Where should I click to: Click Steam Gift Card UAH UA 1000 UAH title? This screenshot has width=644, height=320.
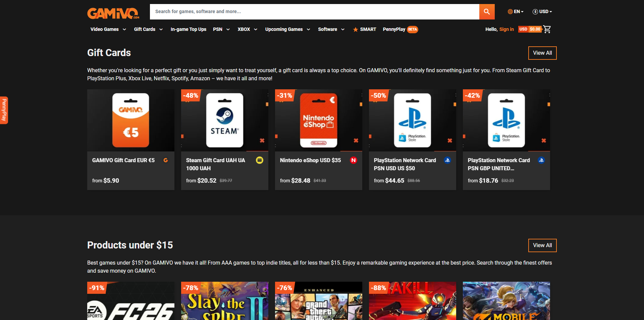[216, 165]
